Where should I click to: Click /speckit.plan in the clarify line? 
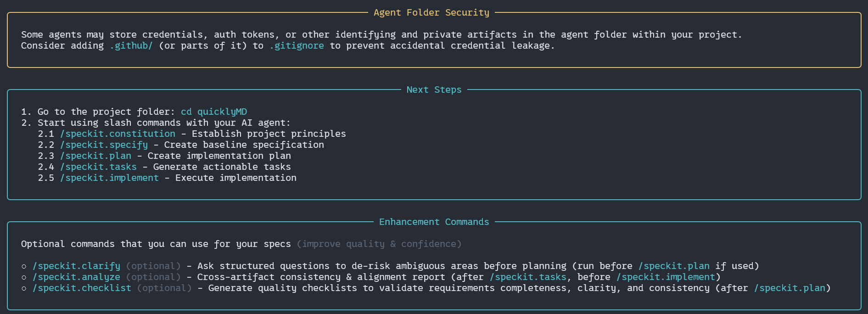tap(674, 266)
